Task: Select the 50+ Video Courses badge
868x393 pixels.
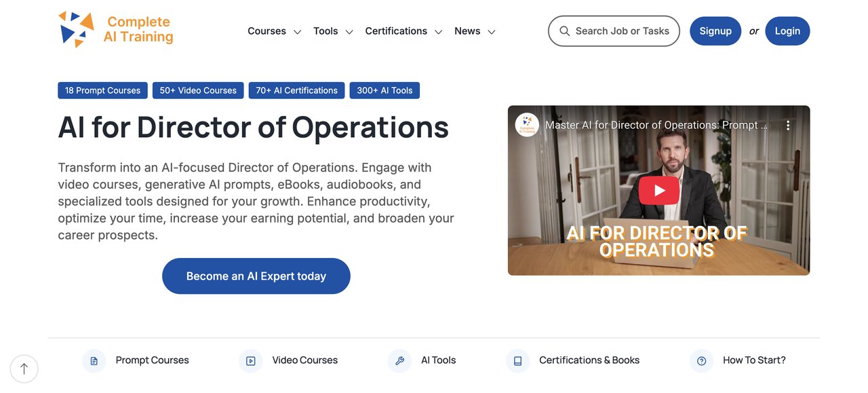Action: 198,90
